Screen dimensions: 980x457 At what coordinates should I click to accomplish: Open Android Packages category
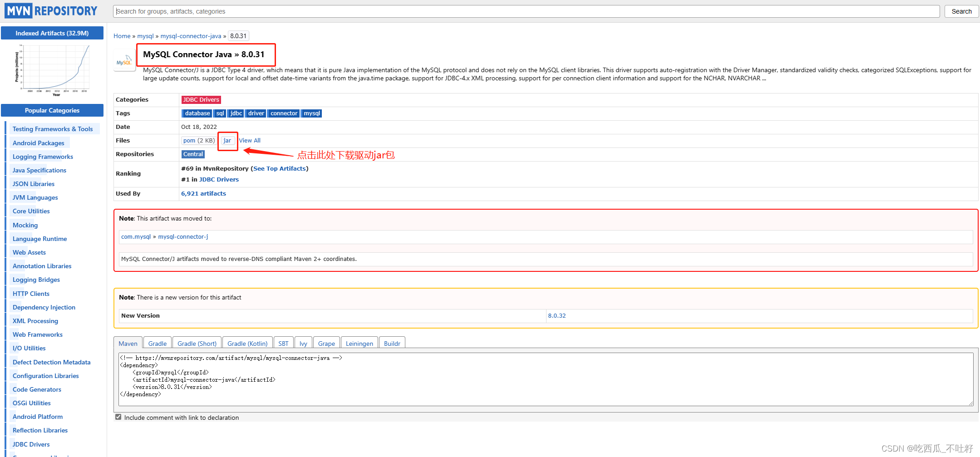(39, 143)
